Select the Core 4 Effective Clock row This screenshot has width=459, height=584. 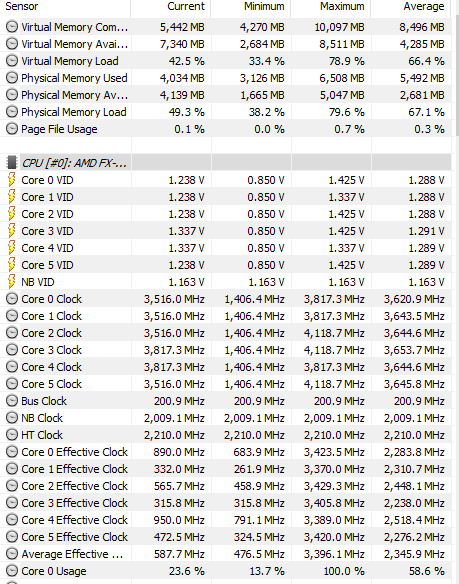[x=225, y=520]
